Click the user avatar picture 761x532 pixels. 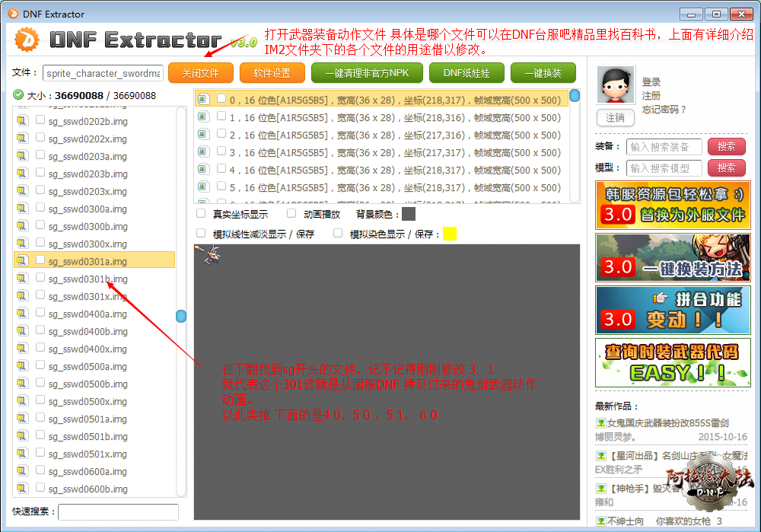[616, 85]
